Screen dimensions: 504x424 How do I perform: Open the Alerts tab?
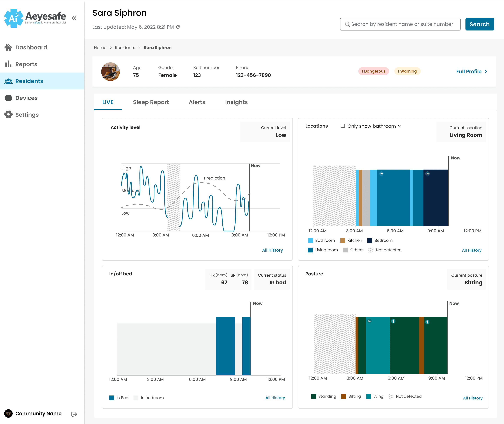coord(197,102)
